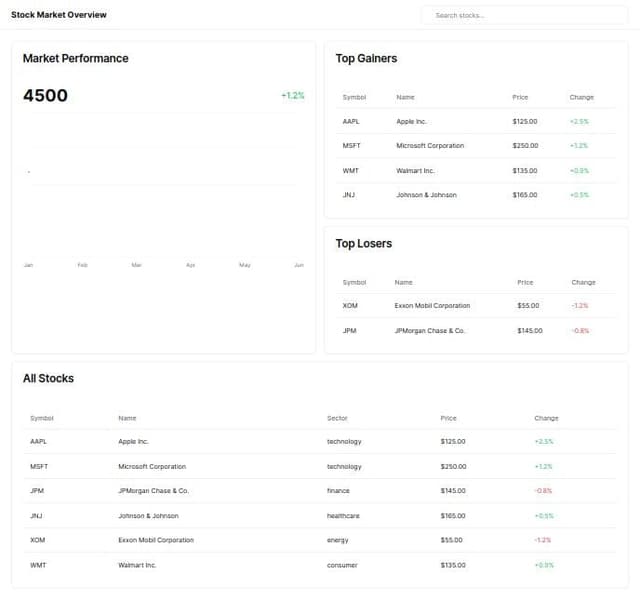Click Exxon Mobil Corporation in Top Losers
The image size is (640, 600).
[x=432, y=306]
